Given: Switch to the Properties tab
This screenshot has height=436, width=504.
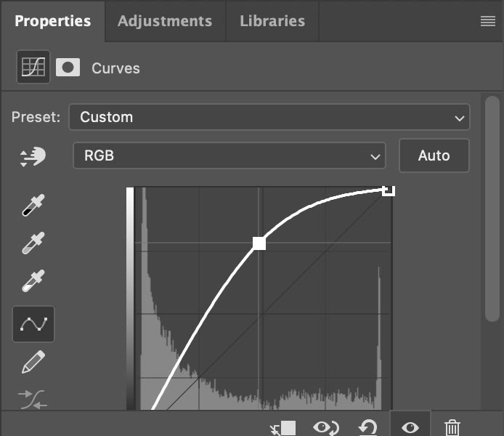Looking at the screenshot, I should [53, 21].
